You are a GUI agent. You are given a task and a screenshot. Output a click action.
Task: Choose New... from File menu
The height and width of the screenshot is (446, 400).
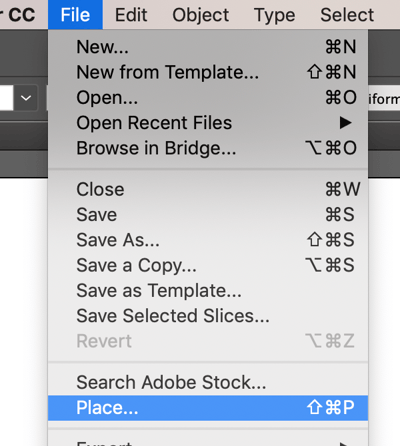(208, 47)
